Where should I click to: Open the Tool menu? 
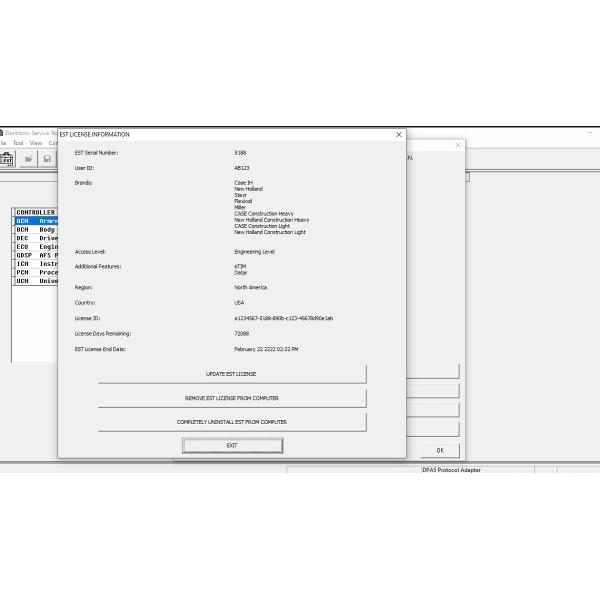click(x=18, y=143)
